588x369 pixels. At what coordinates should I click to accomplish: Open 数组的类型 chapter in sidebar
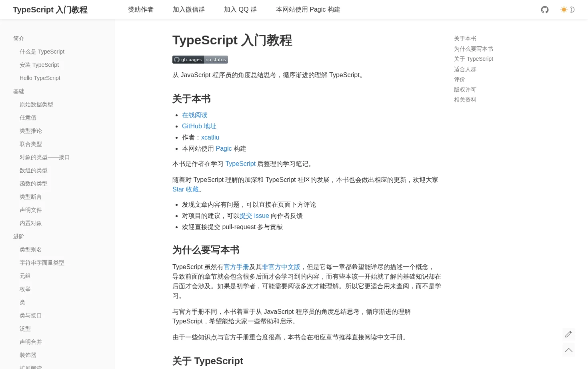[x=34, y=170]
